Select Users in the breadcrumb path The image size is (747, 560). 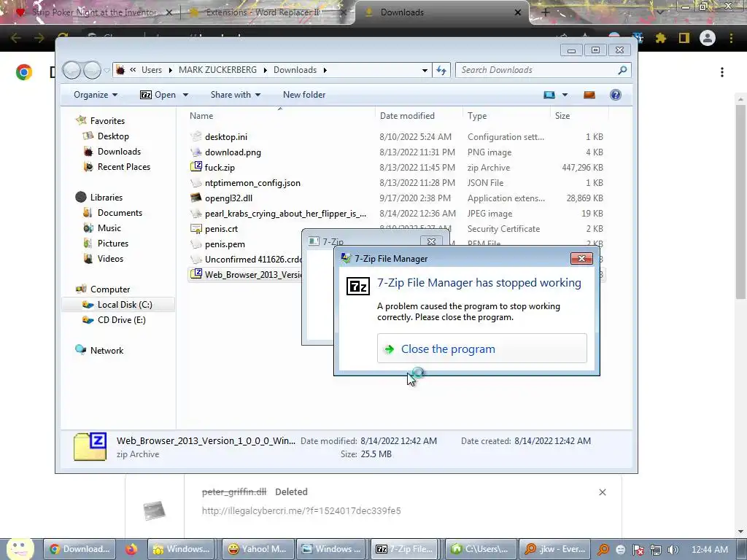coord(152,70)
